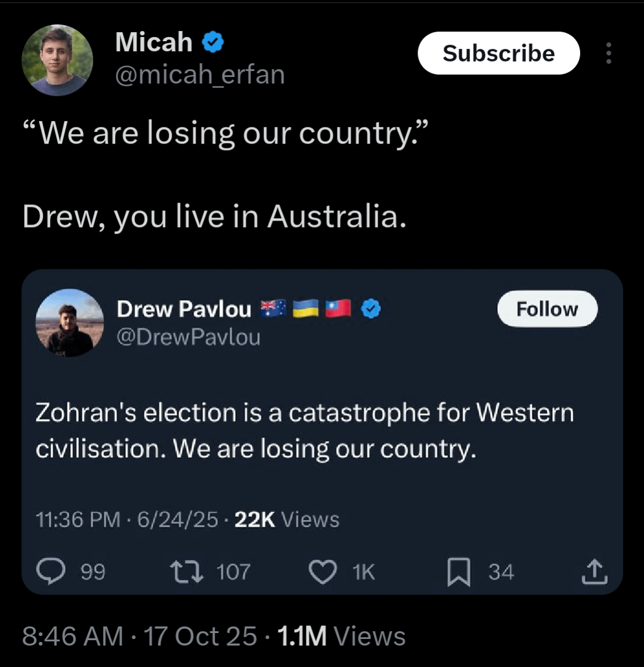Click the Ukrainian flag emoji
This screenshot has height=667, width=644.
(306, 309)
